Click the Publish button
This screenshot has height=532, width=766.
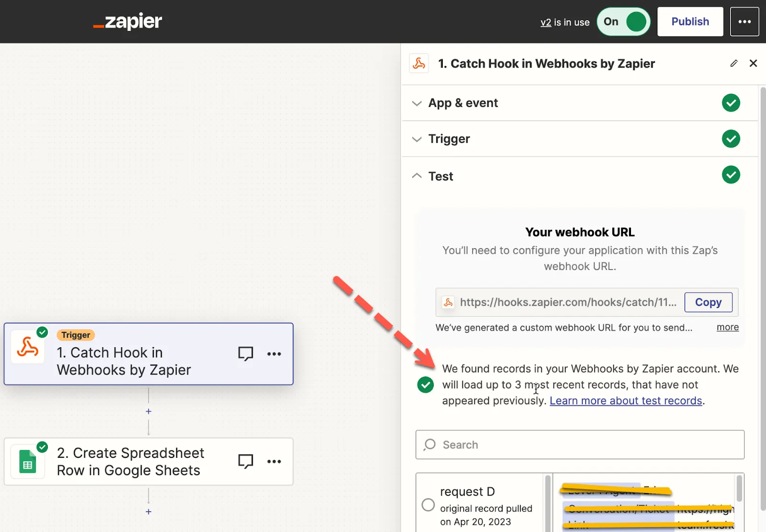coord(690,22)
